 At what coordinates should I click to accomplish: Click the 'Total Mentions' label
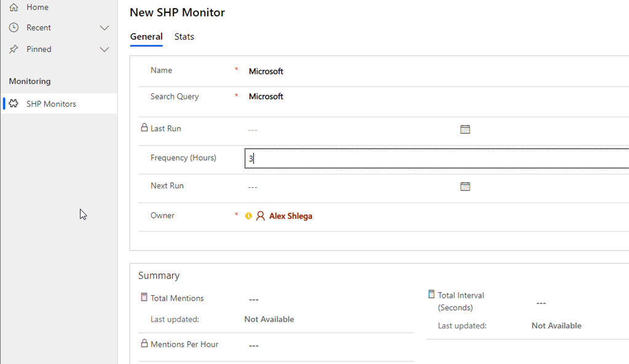178,298
